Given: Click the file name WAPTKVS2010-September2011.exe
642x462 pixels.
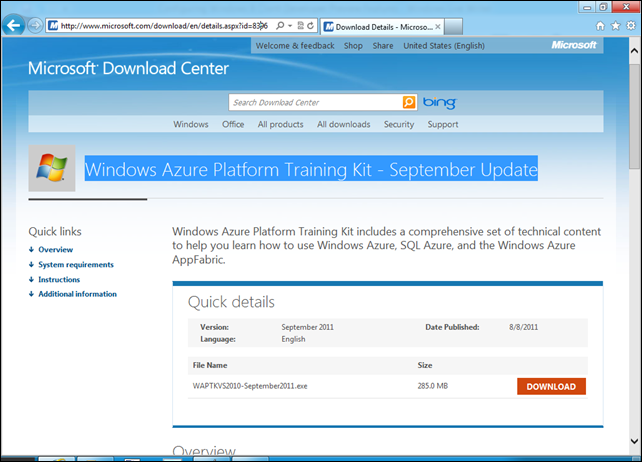Looking at the screenshot, I should point(250,386).
